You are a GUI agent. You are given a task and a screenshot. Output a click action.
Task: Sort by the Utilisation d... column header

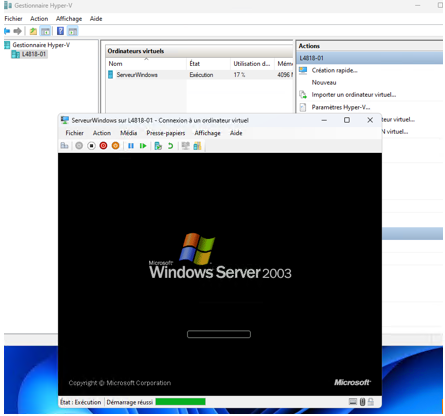[252, 63]
